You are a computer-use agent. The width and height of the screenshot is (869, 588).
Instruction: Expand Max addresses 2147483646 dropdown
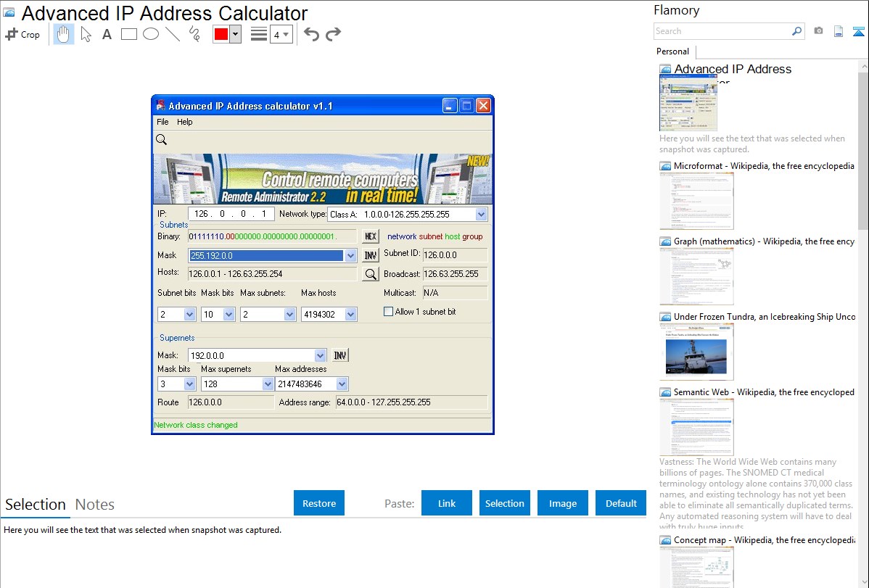pos(342,384)
